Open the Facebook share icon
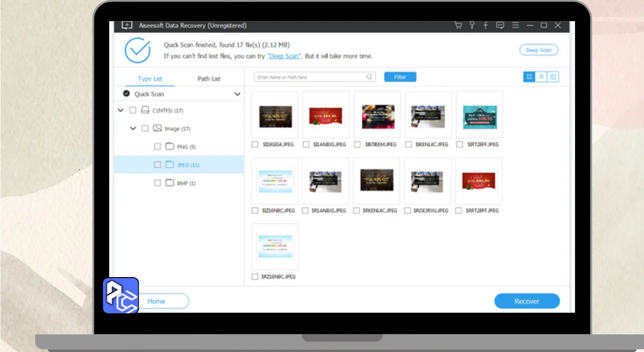Screen dimensions: 644x352 click(486, 25)
